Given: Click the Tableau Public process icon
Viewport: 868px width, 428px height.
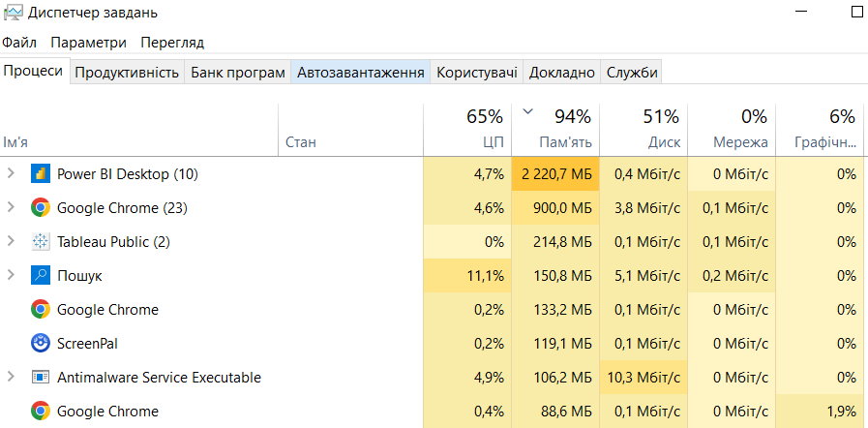Looking at the screenshot, I should click(40, 242).
